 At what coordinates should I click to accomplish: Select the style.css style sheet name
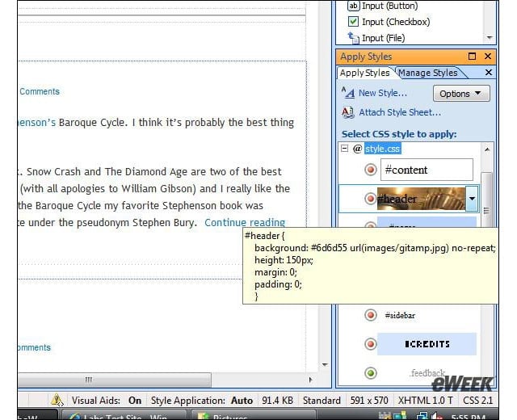tap(382, 149)
